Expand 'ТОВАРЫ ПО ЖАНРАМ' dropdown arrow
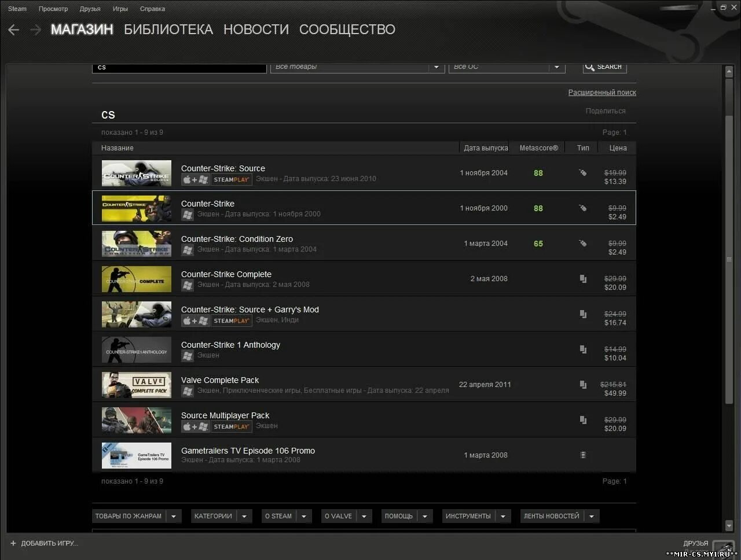741x560 pixels. tap(174, 516)
